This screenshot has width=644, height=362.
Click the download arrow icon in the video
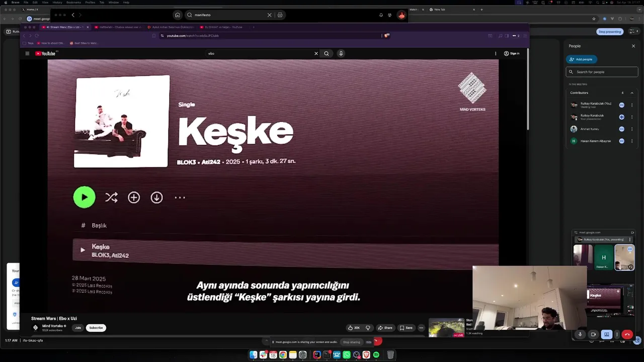(156, 198)
